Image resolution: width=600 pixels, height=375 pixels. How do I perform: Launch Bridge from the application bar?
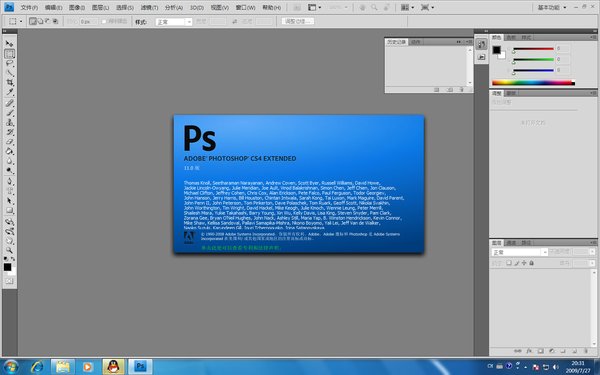coord(297,7)
